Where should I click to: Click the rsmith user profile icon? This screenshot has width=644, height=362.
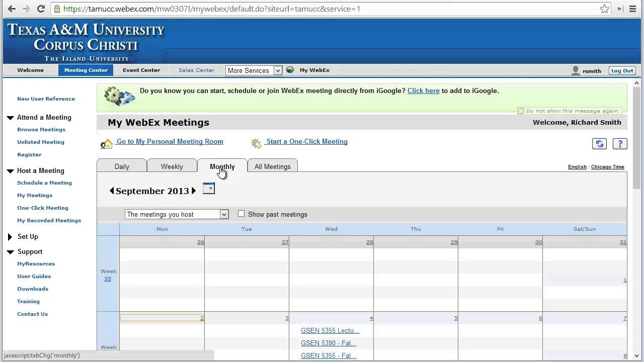tap(576, 70)
